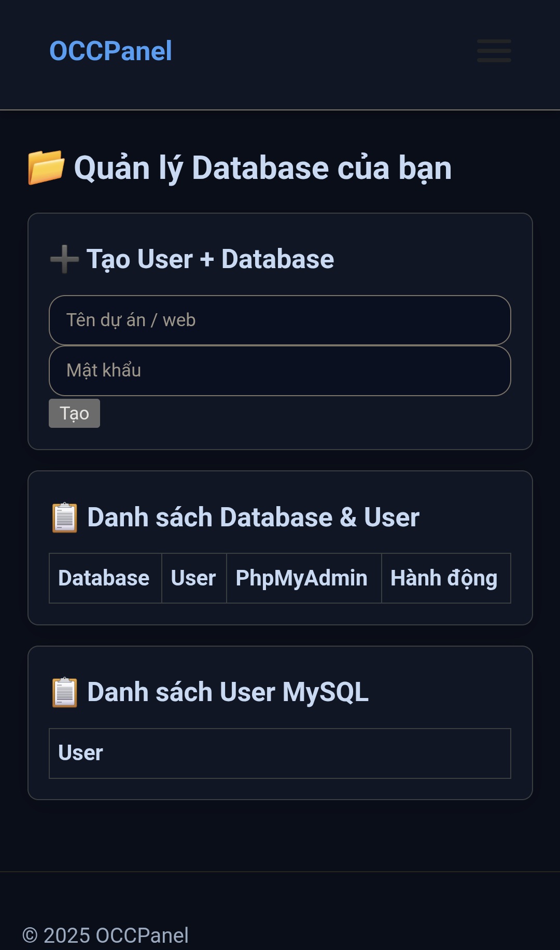Click User column header in Database & User table

[193, 578]
